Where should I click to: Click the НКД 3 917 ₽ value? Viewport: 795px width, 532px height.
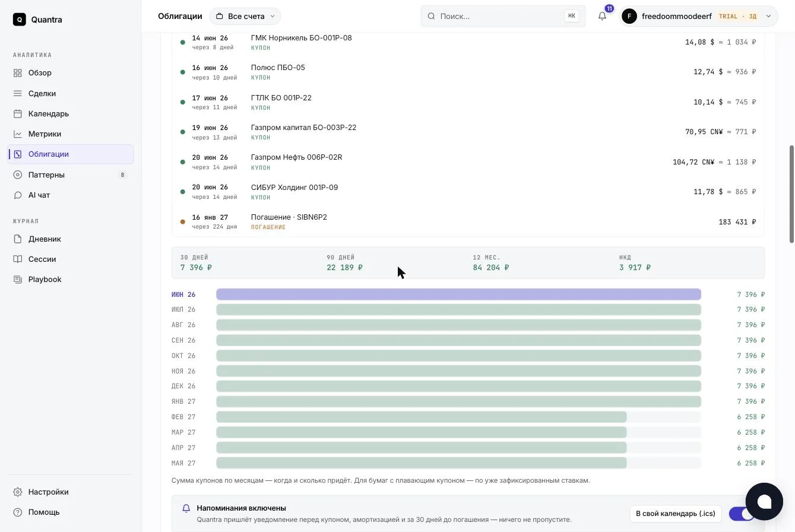pos(635,268)
